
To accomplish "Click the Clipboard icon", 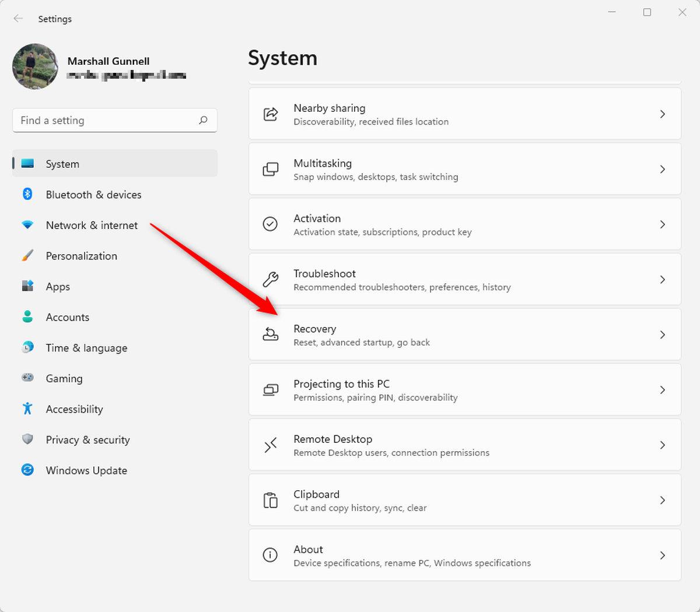I will [x=271, y=500].
